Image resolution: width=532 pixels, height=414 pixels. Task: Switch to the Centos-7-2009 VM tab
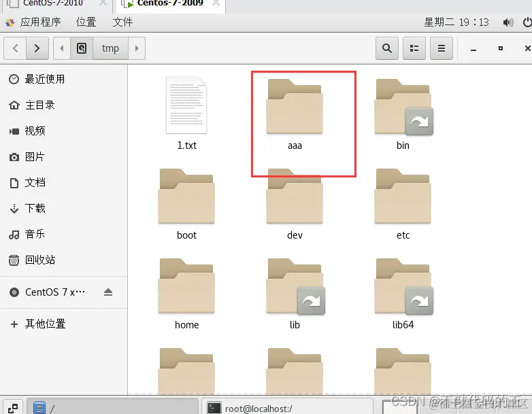tap(169, 3)
